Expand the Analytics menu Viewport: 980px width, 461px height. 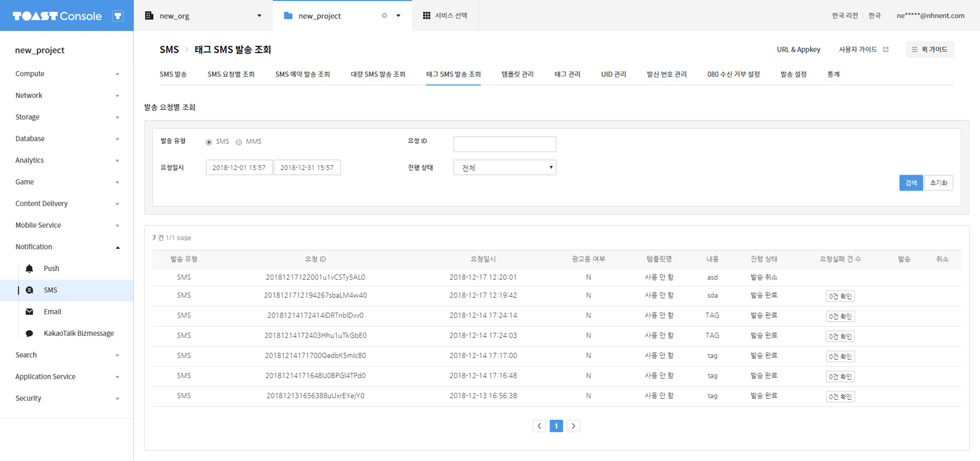(67, 160)
